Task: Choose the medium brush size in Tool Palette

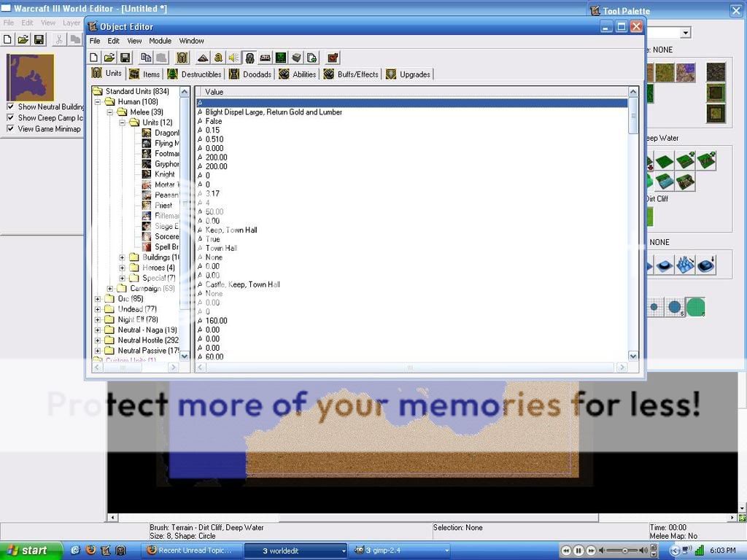Action: coord(675,307)
